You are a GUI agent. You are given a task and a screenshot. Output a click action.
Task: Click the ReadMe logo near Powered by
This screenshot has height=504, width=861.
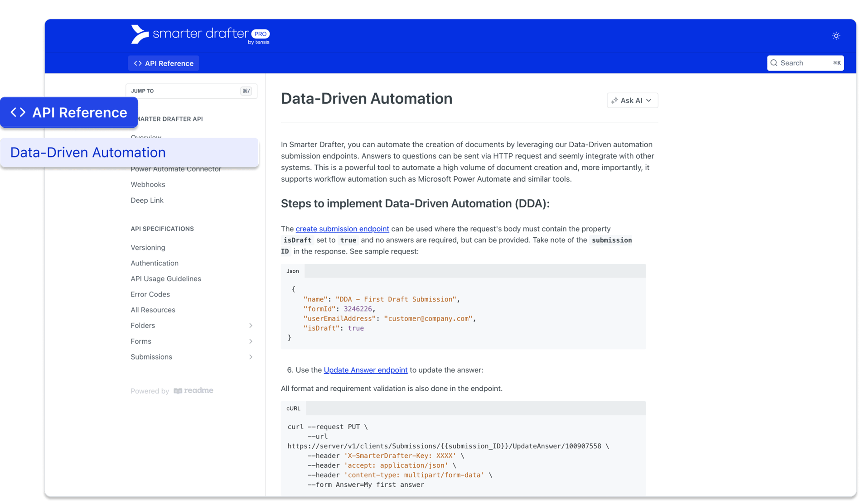(193, 390)
